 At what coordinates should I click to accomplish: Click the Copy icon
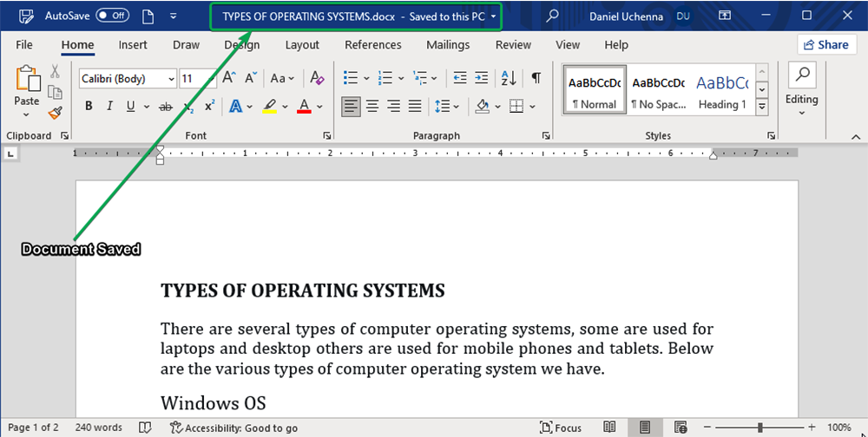pyautogui.click(x=55, y=92)
